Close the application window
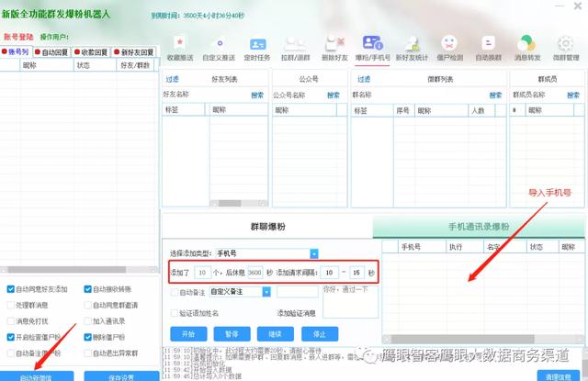 tap(578, 6)
